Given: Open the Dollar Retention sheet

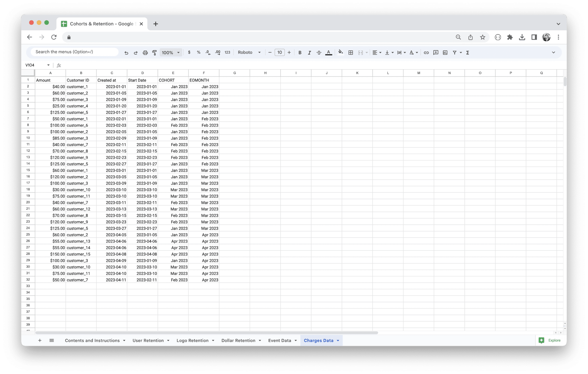Looking at the screenshot, I should [x=239, y=340].
